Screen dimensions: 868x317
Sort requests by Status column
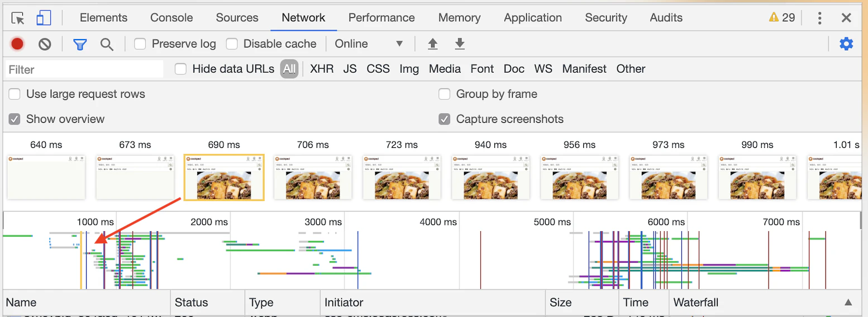tap(208, 302)
